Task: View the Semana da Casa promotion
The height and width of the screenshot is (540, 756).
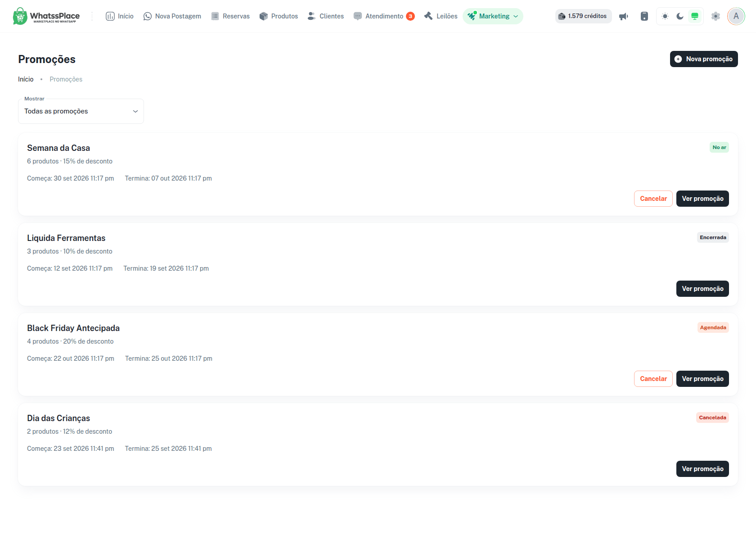Action: [702, 199]
